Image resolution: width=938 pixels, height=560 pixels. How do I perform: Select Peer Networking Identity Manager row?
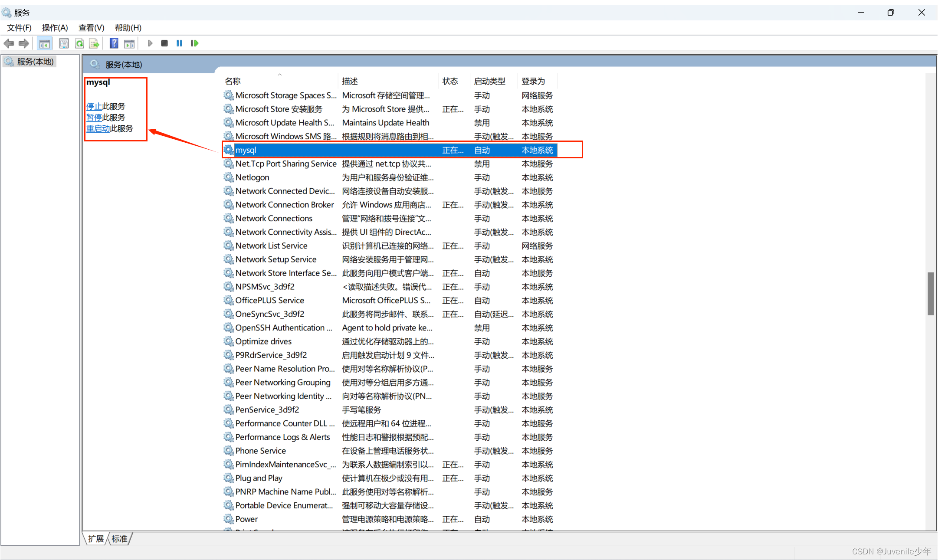tap(390, 396)
